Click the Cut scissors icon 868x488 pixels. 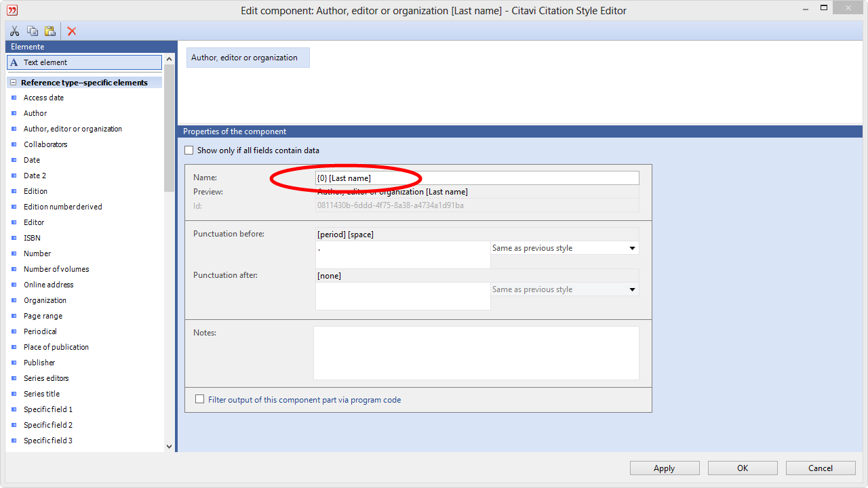14,31
